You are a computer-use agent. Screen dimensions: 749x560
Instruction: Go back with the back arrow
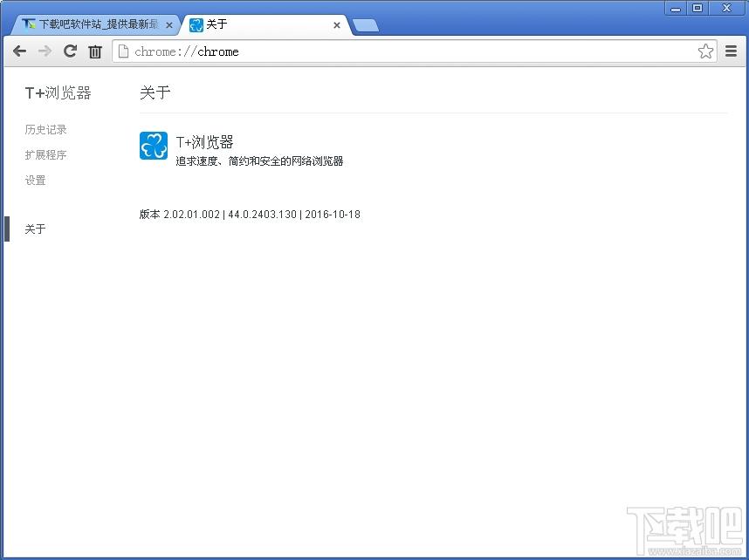[19, 51]
